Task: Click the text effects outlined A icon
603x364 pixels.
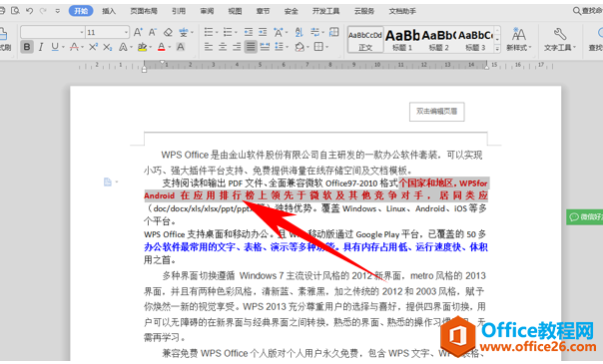Action: click(123, 47)
